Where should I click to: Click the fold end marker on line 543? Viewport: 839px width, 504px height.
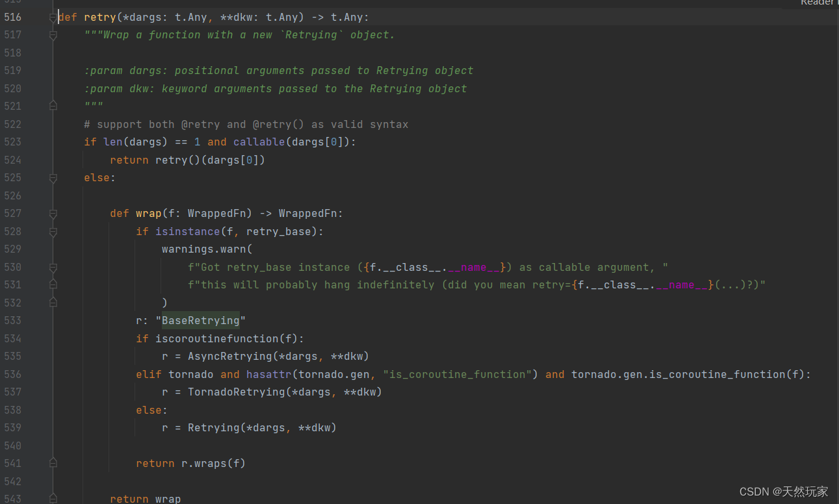(53, 499)
